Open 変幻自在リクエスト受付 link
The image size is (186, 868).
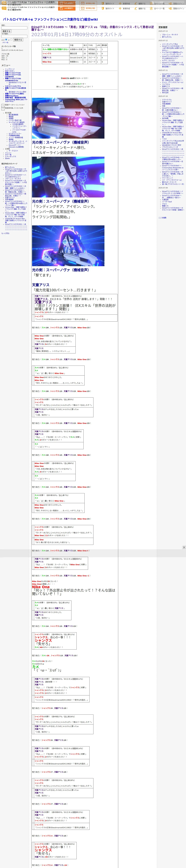click(17, 92)
